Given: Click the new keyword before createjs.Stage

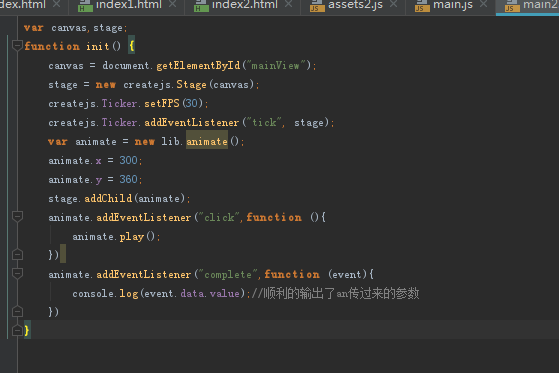Looking at the screenshot, I should (x=106, y=85).
